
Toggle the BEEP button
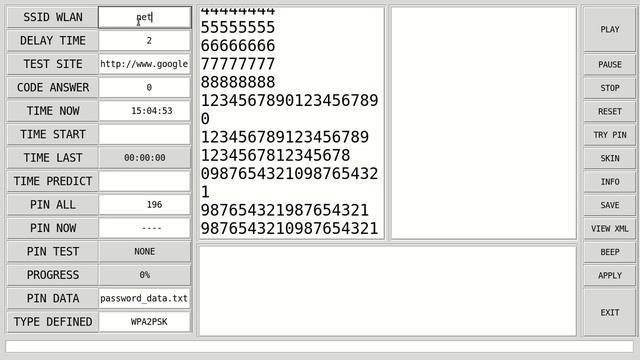coord(609,252)
